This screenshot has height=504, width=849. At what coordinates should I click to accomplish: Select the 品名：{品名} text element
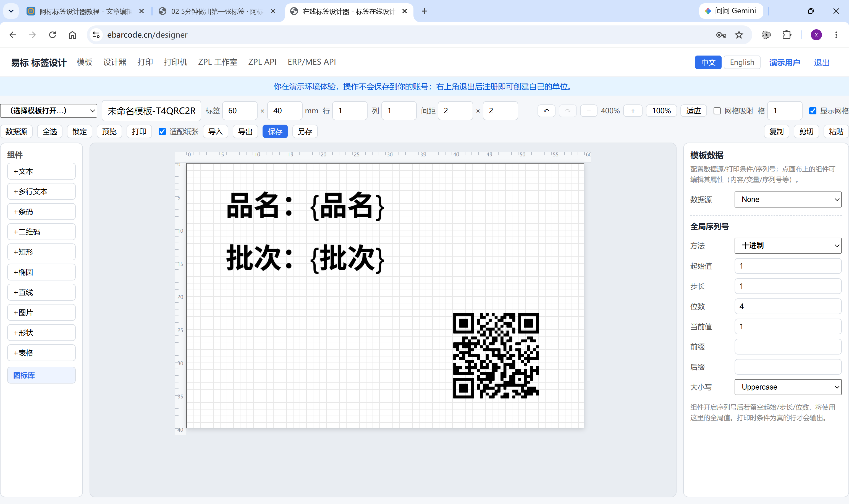(x=305, y=206)
